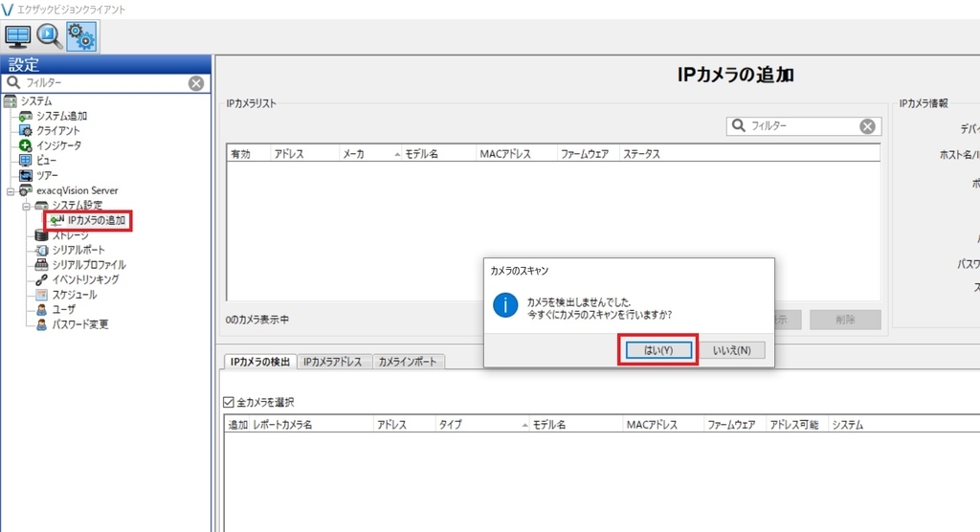Click the インジケータ tree icon
The width and height of the screenshot is (980, 532).
click(x=26, y=145)
